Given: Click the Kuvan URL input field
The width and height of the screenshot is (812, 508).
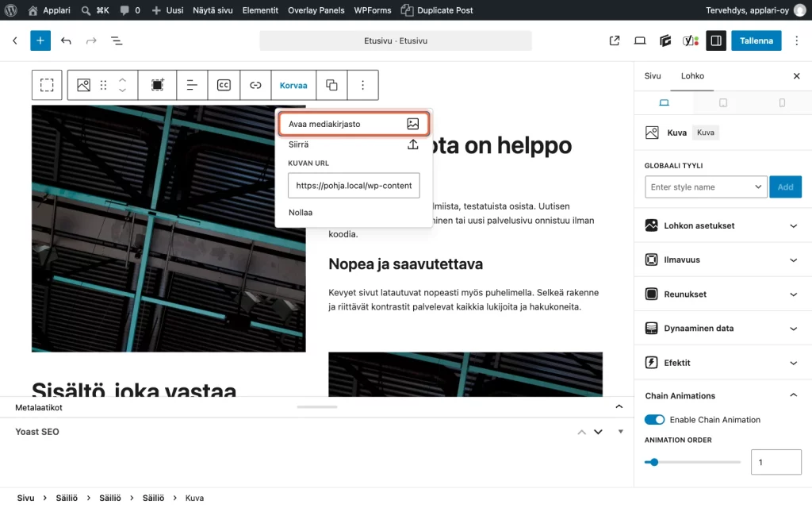Looking at the screenshot, I should click(x=354, y=186).
